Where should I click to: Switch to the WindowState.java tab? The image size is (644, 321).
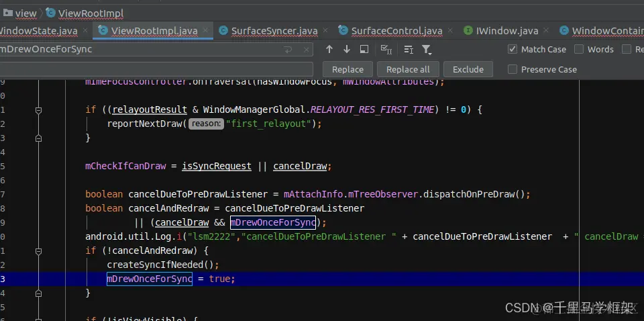pyautogui.click(x=39, y=31)
